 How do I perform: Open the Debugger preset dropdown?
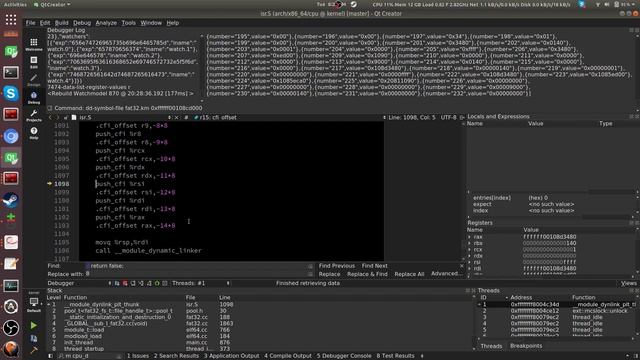pos(79,283)
